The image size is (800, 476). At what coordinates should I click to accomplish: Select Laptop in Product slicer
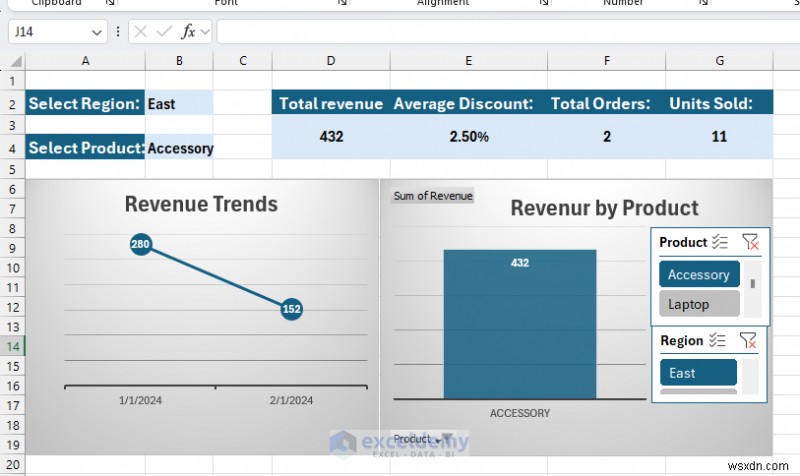coord(699,304)
